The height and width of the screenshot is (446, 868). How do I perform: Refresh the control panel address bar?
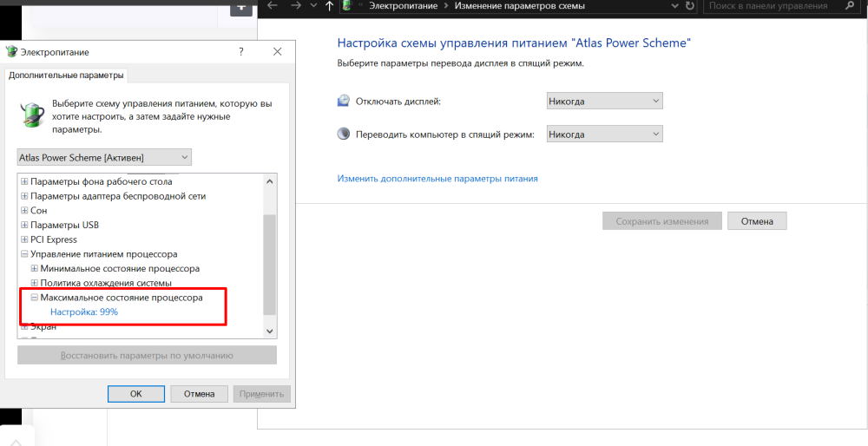click(689, 6)
